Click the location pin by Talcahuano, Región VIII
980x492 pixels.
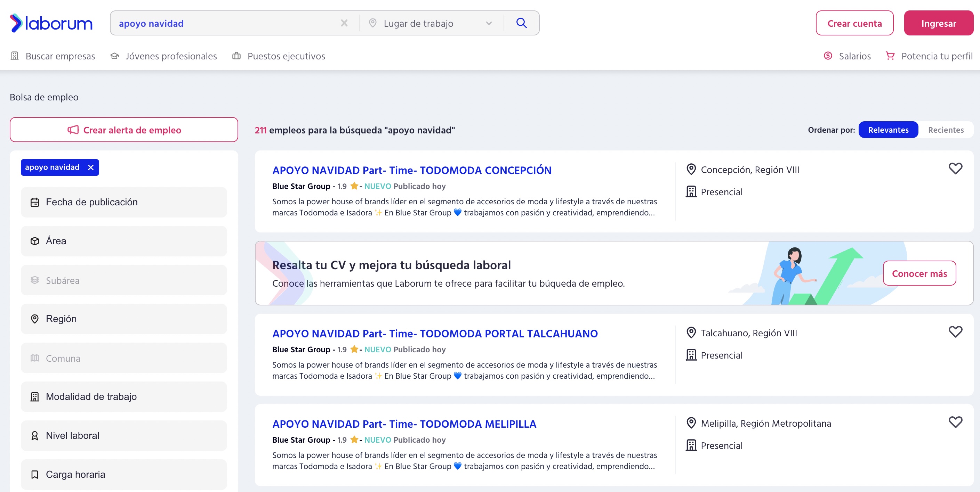point(691,333)
